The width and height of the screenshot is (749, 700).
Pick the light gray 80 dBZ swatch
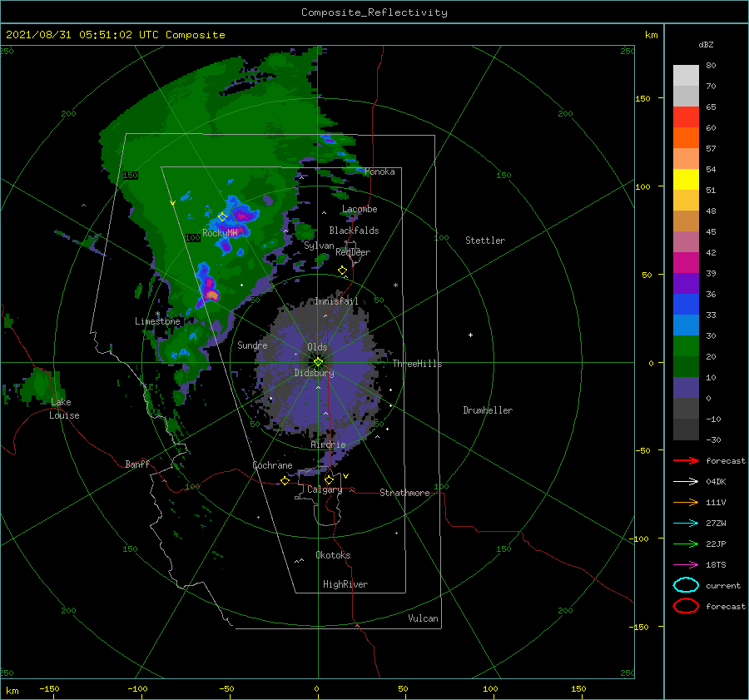(x=686, y=75)
